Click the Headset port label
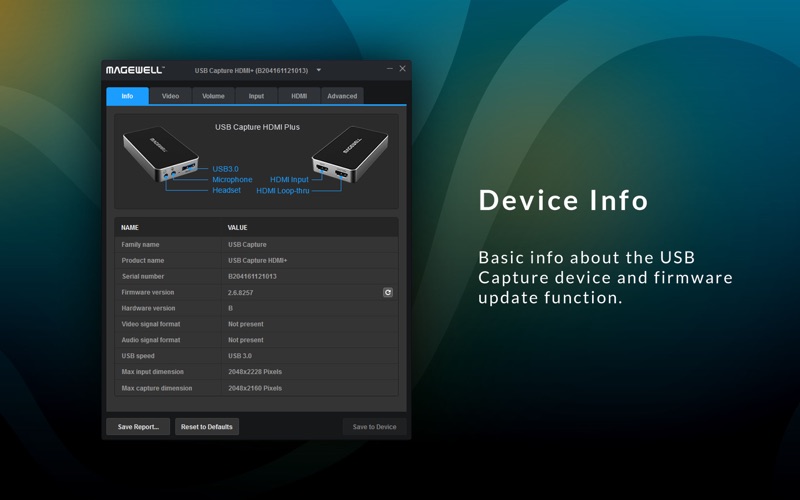The image size is (800, 500). 227,190
